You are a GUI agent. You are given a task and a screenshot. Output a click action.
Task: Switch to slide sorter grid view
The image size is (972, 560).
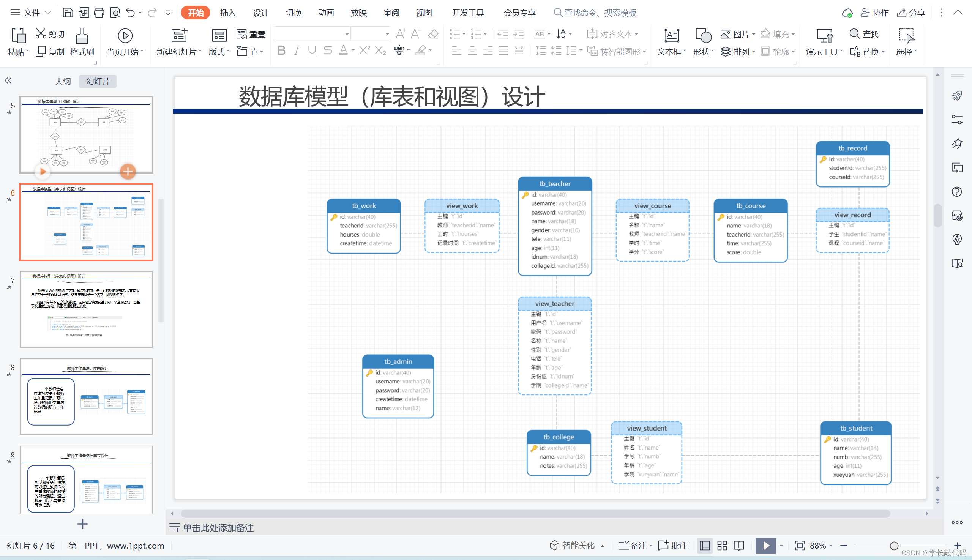point(722,546)
